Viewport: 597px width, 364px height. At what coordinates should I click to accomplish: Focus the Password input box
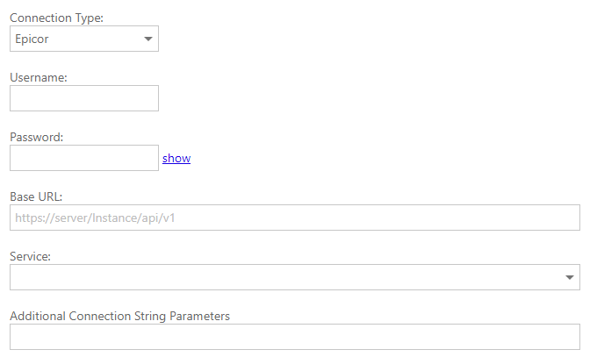tap(83, 158)
